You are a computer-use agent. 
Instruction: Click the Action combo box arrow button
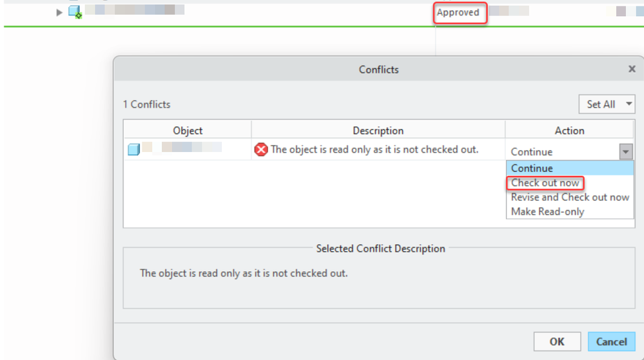point(625,152)
